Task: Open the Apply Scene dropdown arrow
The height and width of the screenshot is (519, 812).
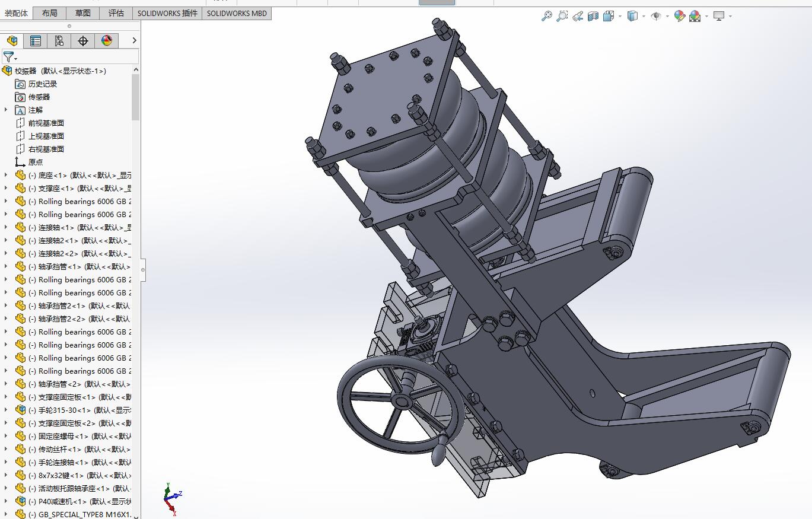Action: coord(706,16)
